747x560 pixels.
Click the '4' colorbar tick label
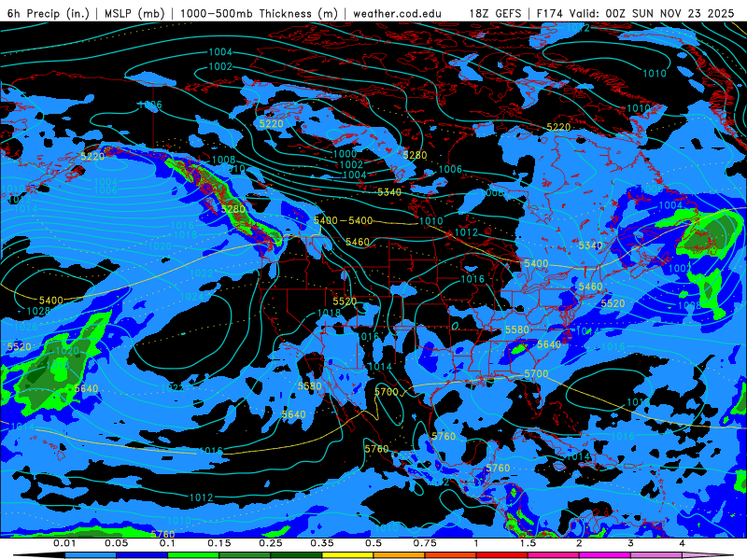pos(683,543)
